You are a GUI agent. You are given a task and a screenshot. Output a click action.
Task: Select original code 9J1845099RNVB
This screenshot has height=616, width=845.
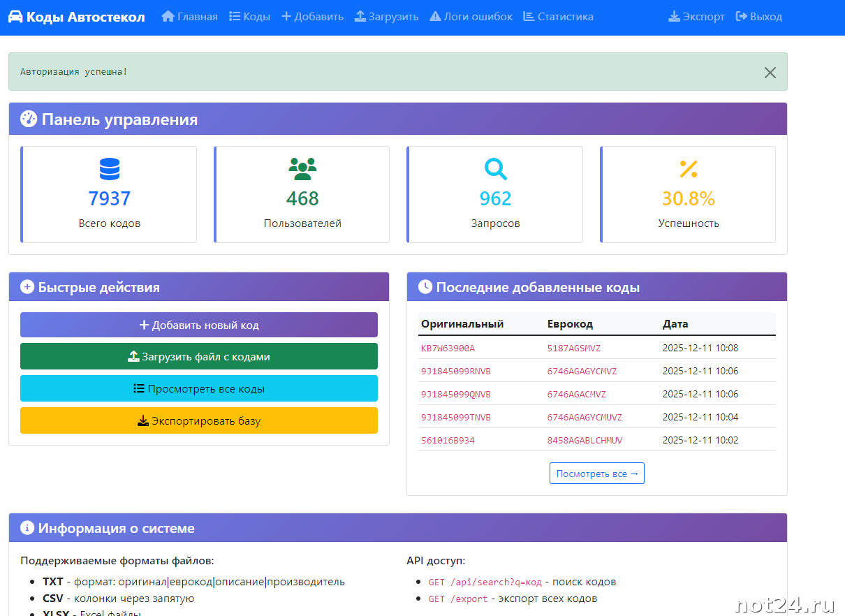pyautogui.click(x=456, y=371)
